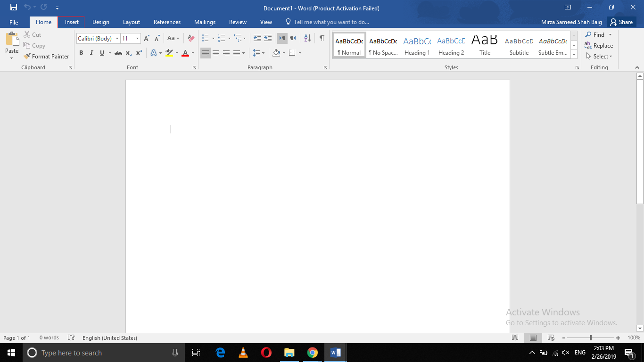
Task: Click the Share button
Action: (621, 22)
